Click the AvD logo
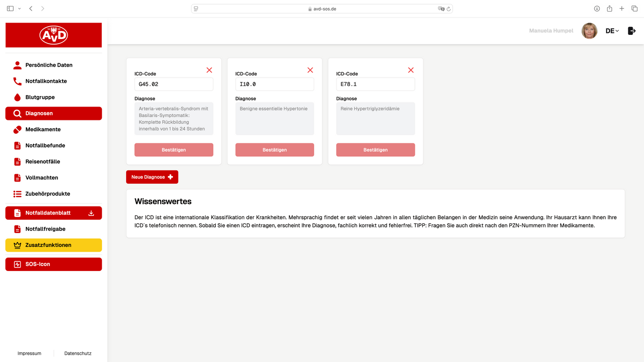 coord(53,35)
